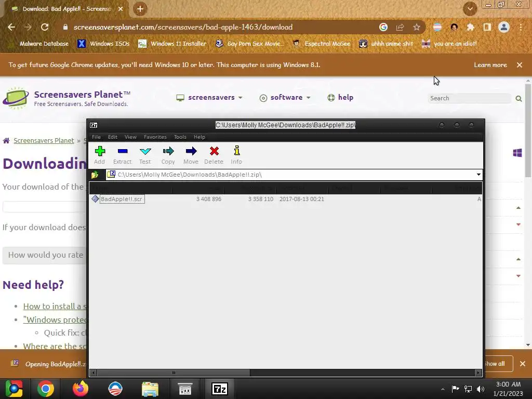Click Show all in the downloads bar
The height and width of the screenshot is (399, 532).
coord(498,364)
